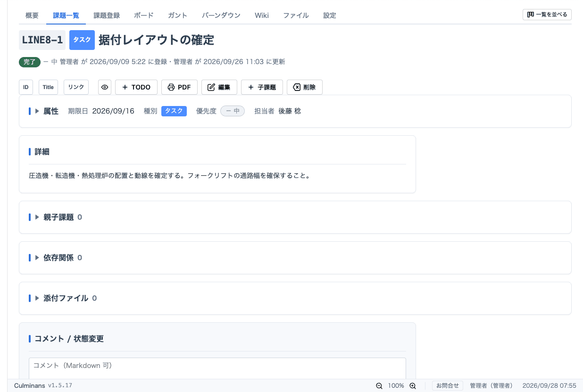Copy title with Title button

click(48, 87)
